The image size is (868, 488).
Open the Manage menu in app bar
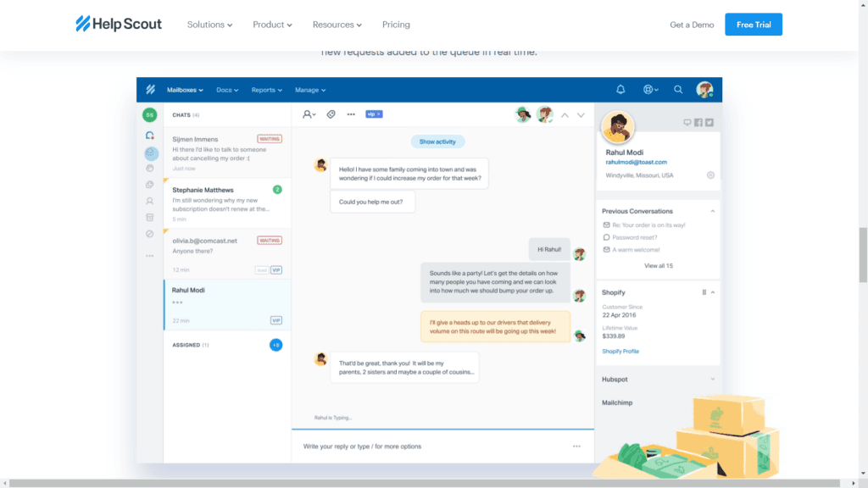tap(310, 90)
